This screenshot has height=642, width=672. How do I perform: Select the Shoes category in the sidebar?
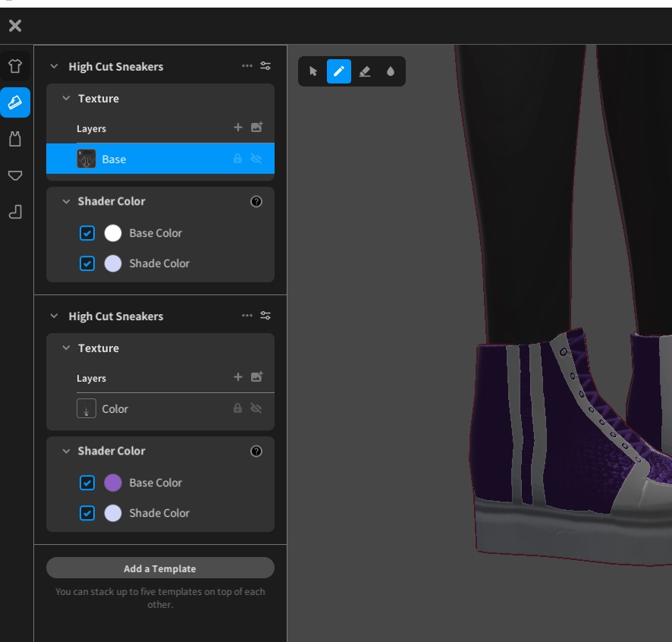click(x=15, y=102)
